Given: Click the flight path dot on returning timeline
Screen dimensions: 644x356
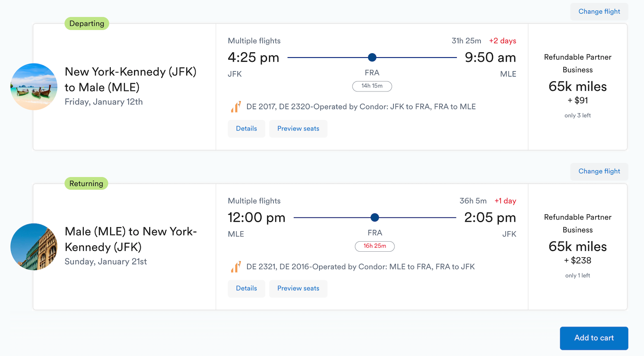Looking at the screenshot, I should 375,217.
